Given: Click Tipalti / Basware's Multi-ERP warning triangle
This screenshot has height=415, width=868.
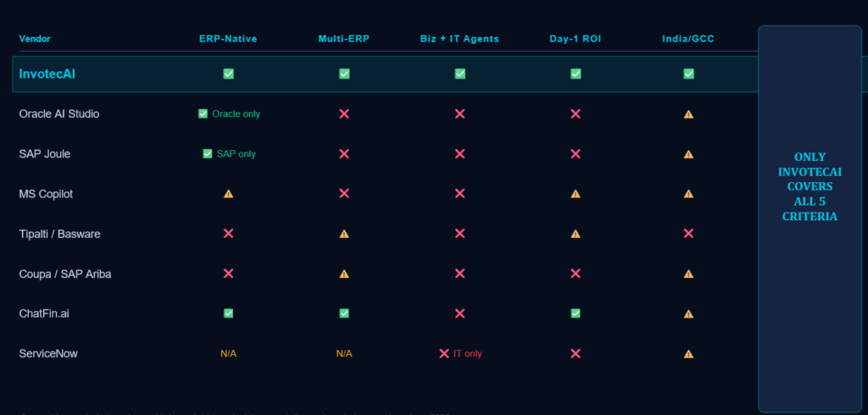Looking at the screenshot, I should pos(344,234).
